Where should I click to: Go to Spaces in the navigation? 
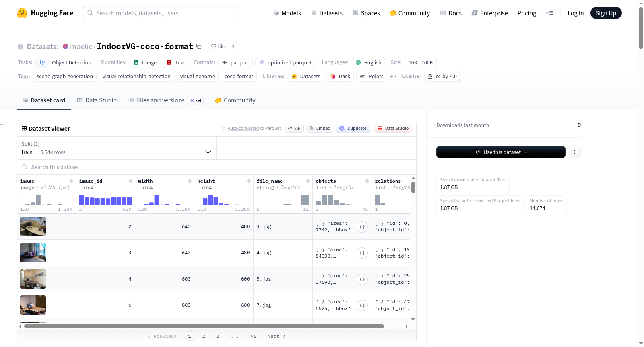tap(366, 13)
